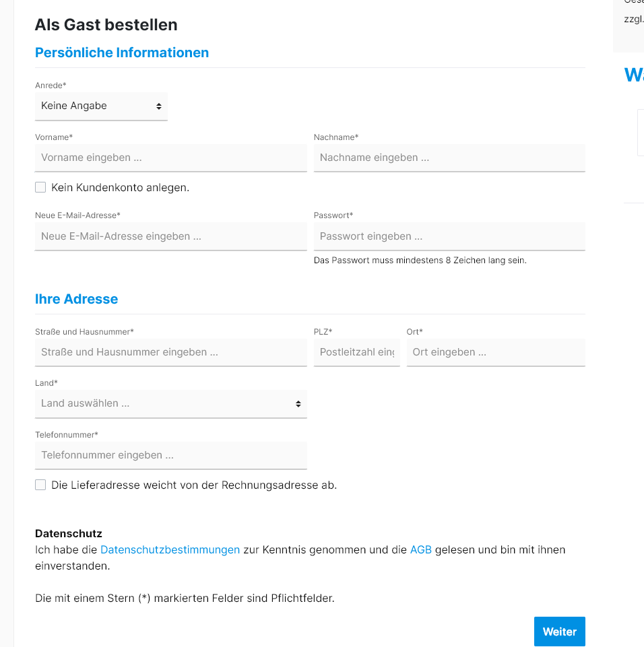This screenshot has width=644, height=647.
Task: Click the PLZ postal code field
Action: 356,353
